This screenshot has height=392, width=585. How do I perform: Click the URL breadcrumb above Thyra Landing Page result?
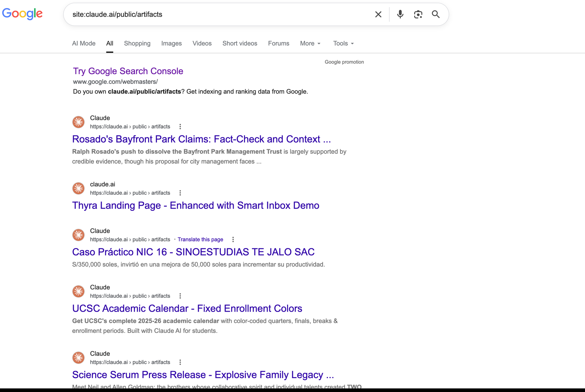pos(130,193)
